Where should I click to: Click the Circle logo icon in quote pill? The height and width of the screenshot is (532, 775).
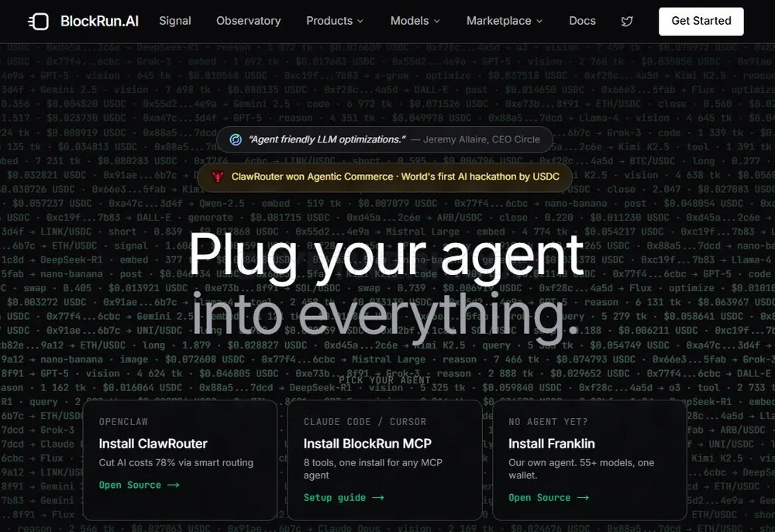pos(236,140)
